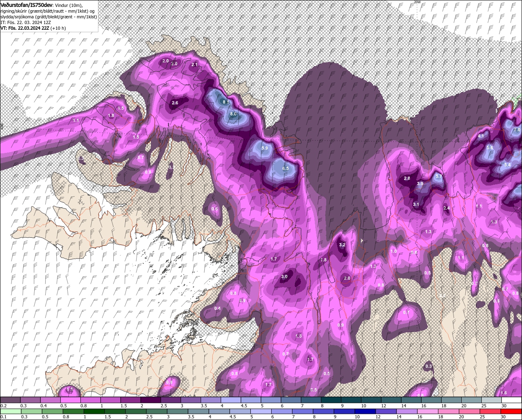Click the 2.4 precipitation value on the map
Viewport: 522px width, 420px height.
click(x=447, y=208)
